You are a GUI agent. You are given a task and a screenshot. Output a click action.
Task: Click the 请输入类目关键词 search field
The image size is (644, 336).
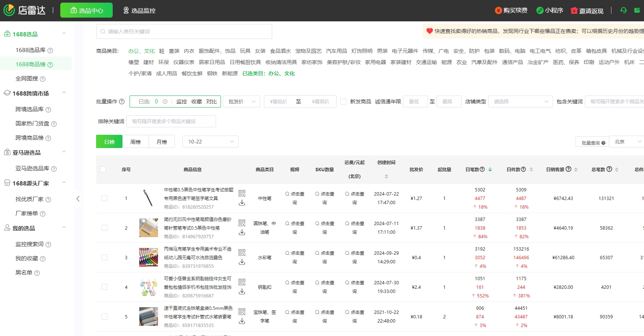(184, 31)
